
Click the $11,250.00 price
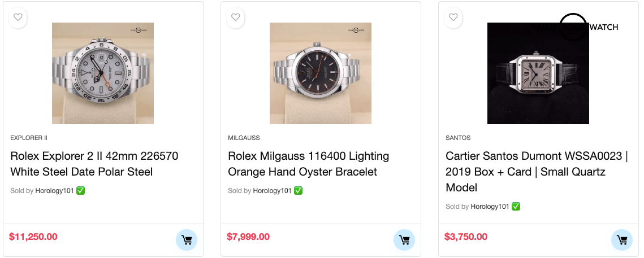click(33, 237)
